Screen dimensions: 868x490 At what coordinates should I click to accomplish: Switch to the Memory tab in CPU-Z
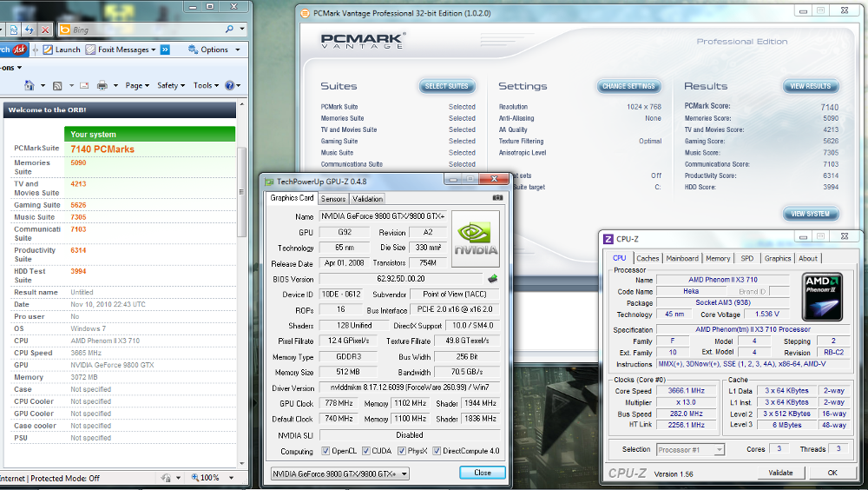pyautogui.click(x=718, y=258)
